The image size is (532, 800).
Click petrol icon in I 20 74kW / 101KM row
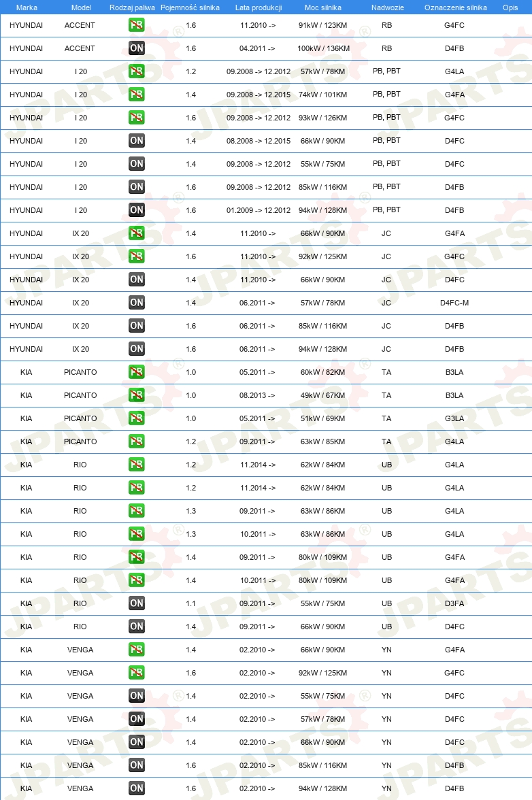tap(136, 95)
